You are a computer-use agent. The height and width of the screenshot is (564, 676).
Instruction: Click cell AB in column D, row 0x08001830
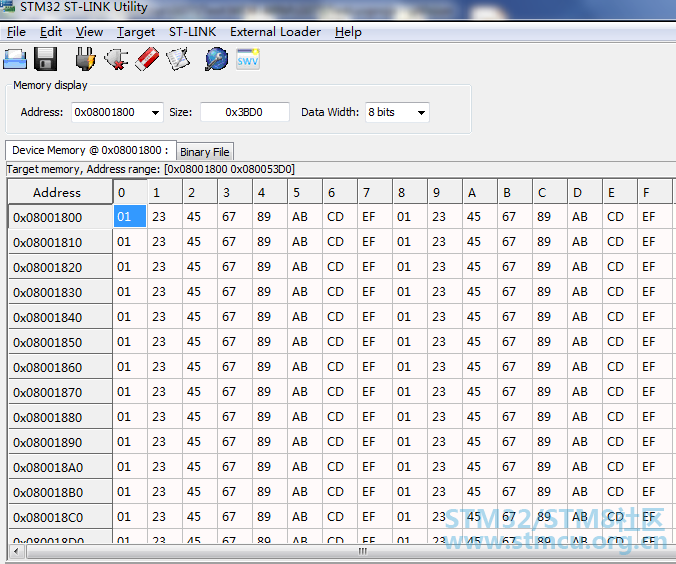pyautogui.click(x=585, y=291)
